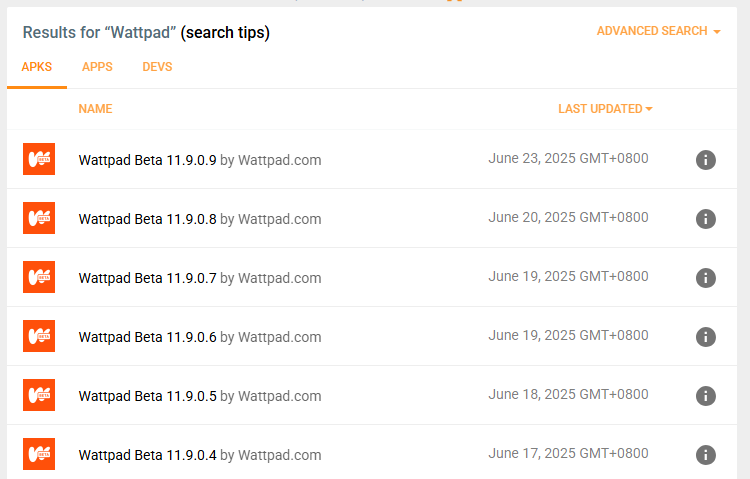Open Wattpad Beta 11.9.0.5 release link
The width and height of the screenshot is (750, 479).
click(147, 396)
